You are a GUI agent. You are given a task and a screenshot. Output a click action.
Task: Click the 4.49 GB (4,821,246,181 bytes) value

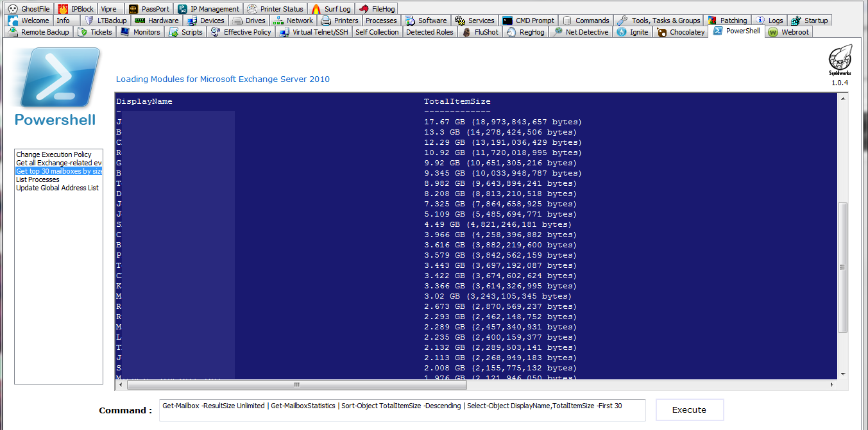tap(498, 224)
